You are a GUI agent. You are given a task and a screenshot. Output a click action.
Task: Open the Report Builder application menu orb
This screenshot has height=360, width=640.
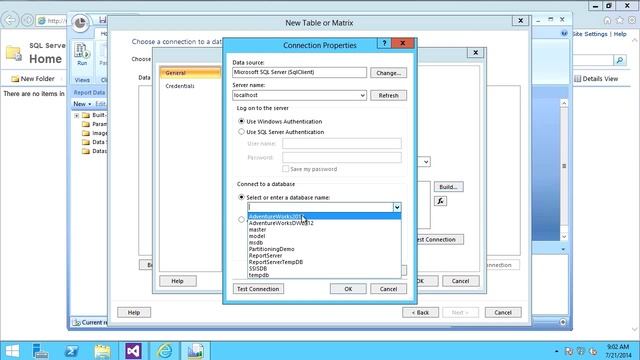[80, 23]
